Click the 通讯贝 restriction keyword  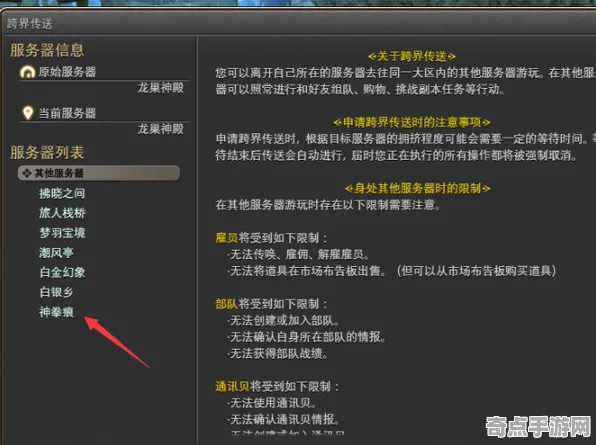[233, 386]
